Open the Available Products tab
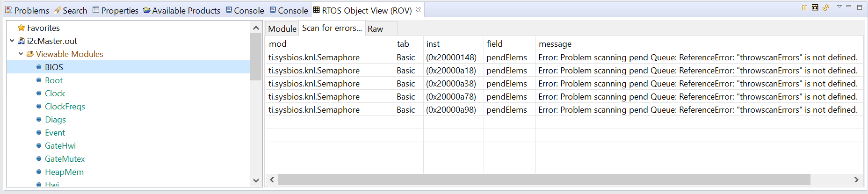The width and height of the screenshot is (868, 194). [x=181, y=10]
